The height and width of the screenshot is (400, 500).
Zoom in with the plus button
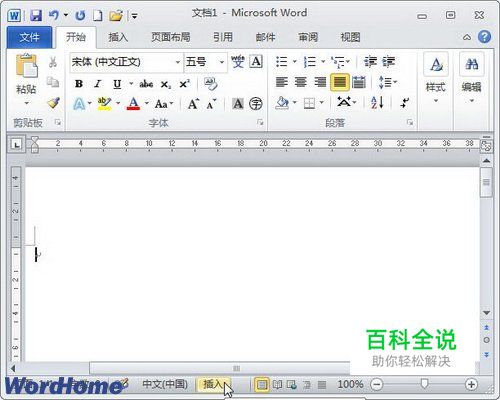471,385
